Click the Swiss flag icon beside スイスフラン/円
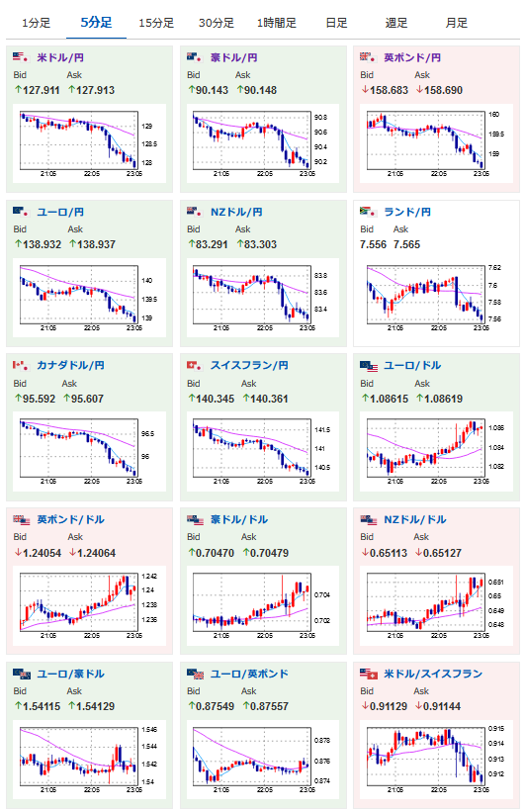Viewport: 524px width, 812px height. click(x=194, y=365)
